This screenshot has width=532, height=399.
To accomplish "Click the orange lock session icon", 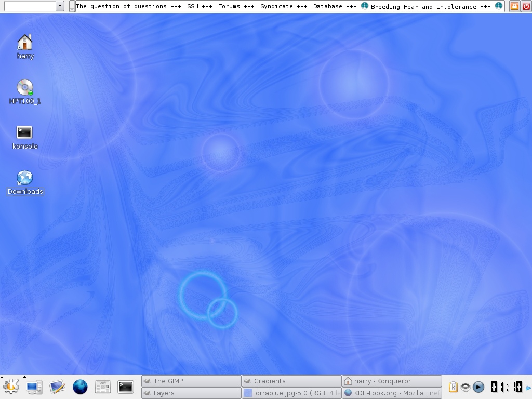I will pyautogui.click(x=514, y=6).
